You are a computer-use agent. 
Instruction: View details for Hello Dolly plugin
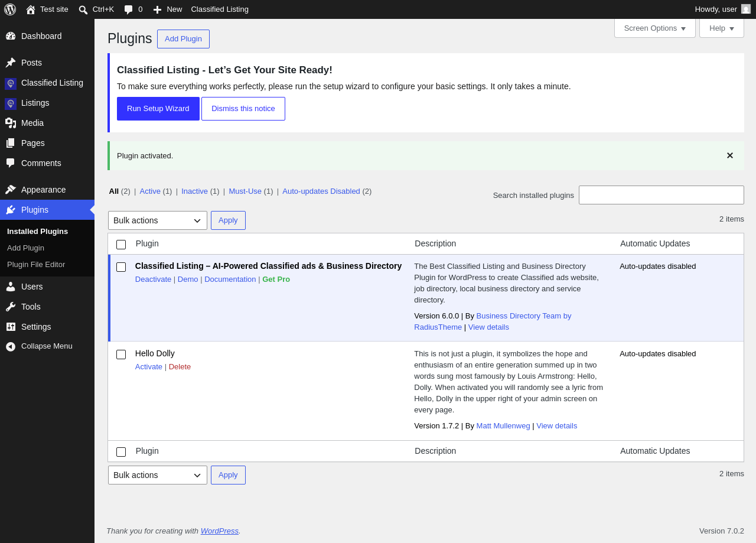557,426
